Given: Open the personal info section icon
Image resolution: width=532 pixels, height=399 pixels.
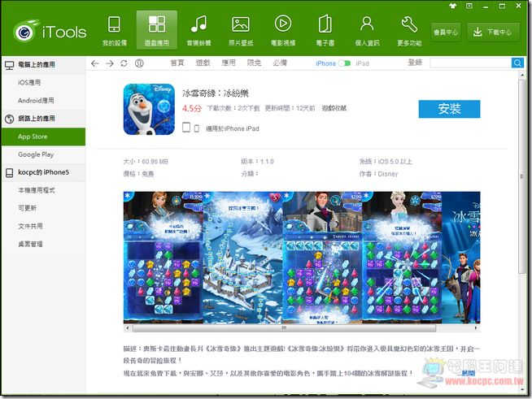Looking at the screenshot, I should coord(367,30).
